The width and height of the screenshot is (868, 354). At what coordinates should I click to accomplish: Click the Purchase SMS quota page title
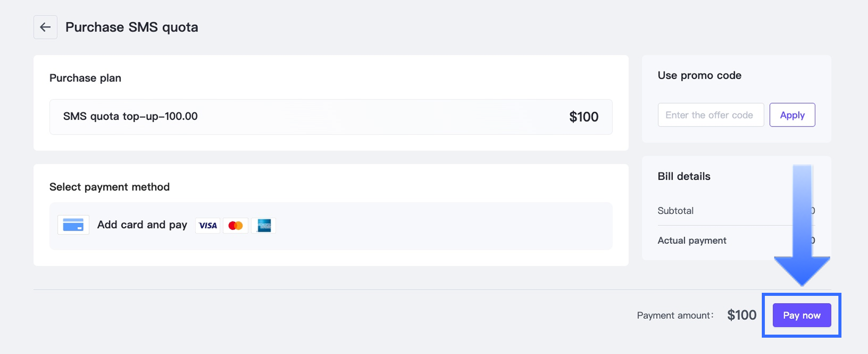click(x=132, y=27)
